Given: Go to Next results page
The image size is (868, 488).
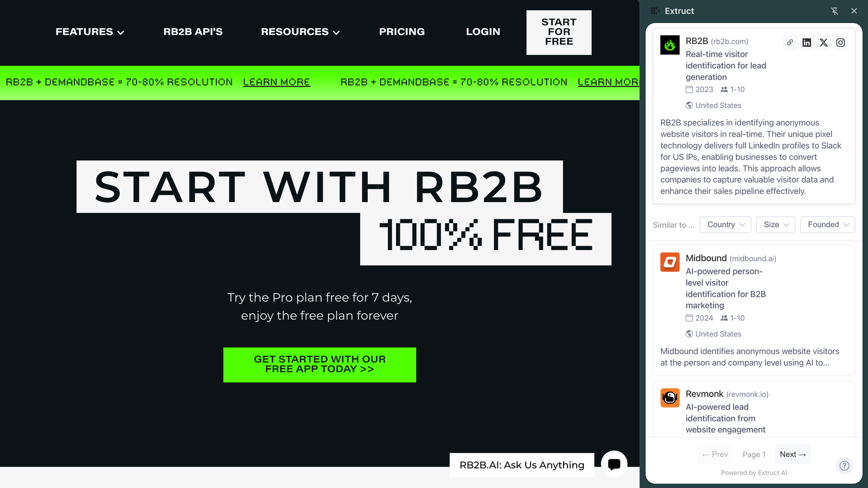Looking at the screenshot, I should (793, 454).
